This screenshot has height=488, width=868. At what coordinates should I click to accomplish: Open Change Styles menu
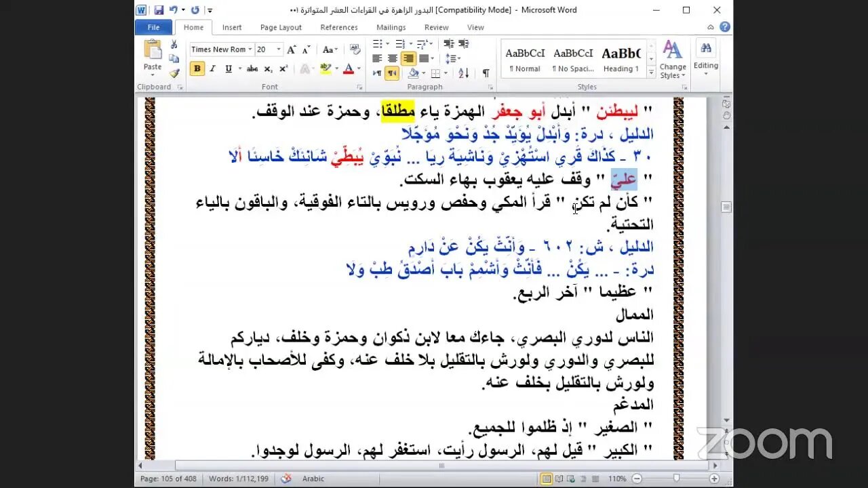pos(673,59)
